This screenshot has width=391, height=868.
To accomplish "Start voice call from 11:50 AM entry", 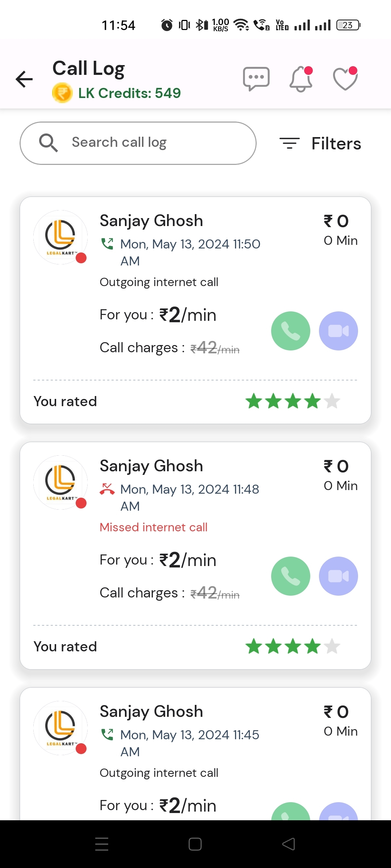I will tap(291, 331).
